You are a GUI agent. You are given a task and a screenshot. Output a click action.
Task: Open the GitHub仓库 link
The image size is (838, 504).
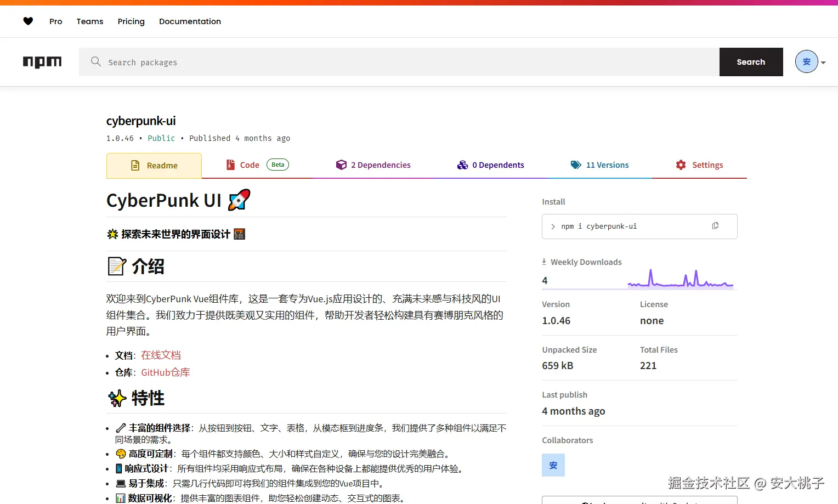click(x=165, y=372)
